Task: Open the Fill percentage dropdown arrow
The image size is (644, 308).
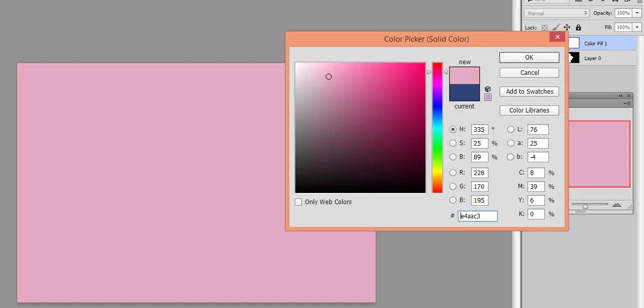Action: click(x=637, y=27)
